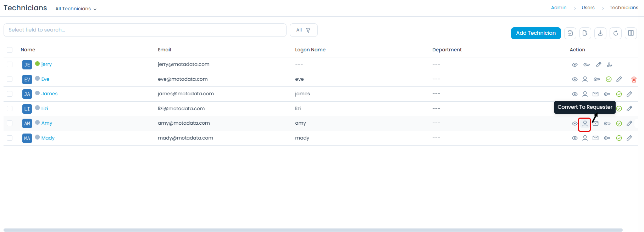Viewport: 644px width, 232px height.
Task: Tick the select-all checkbox in header
Action: pos(10,50)
